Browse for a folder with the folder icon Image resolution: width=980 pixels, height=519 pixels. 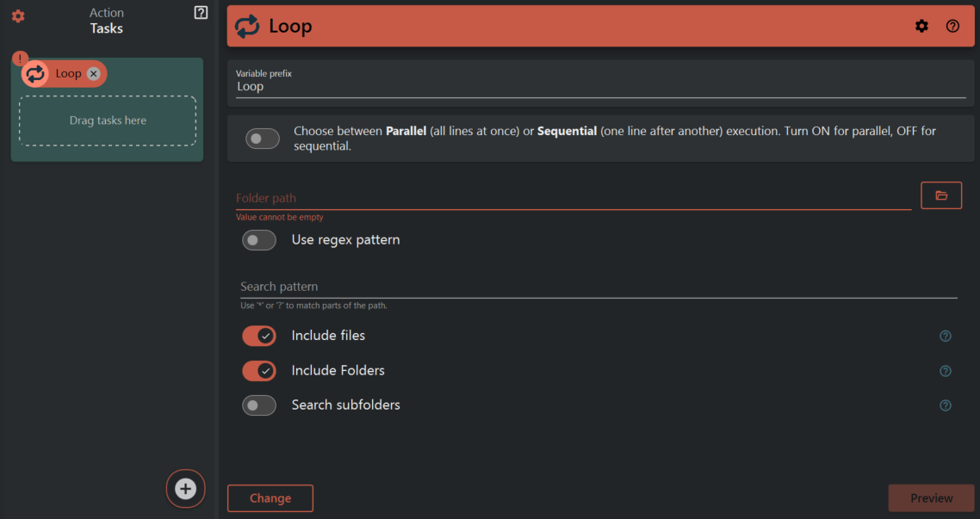941,195
